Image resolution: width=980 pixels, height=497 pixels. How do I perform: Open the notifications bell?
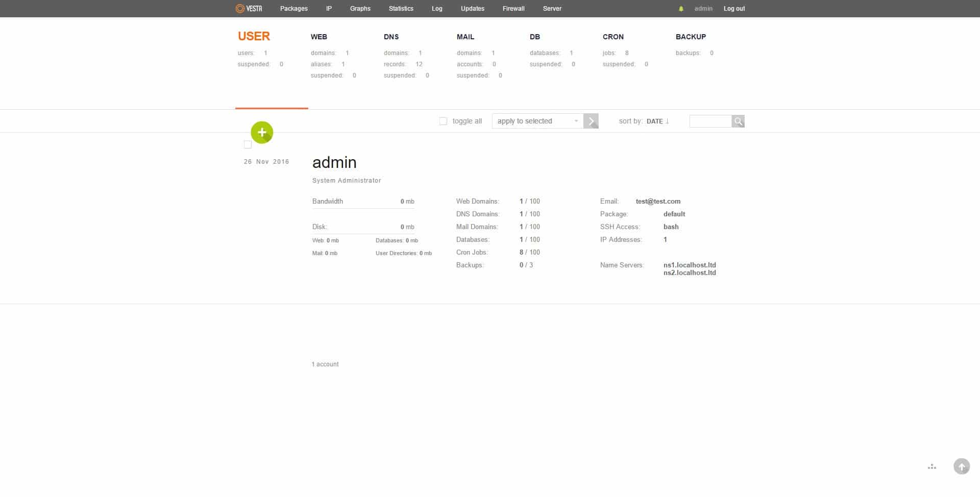tap(681, 8)
